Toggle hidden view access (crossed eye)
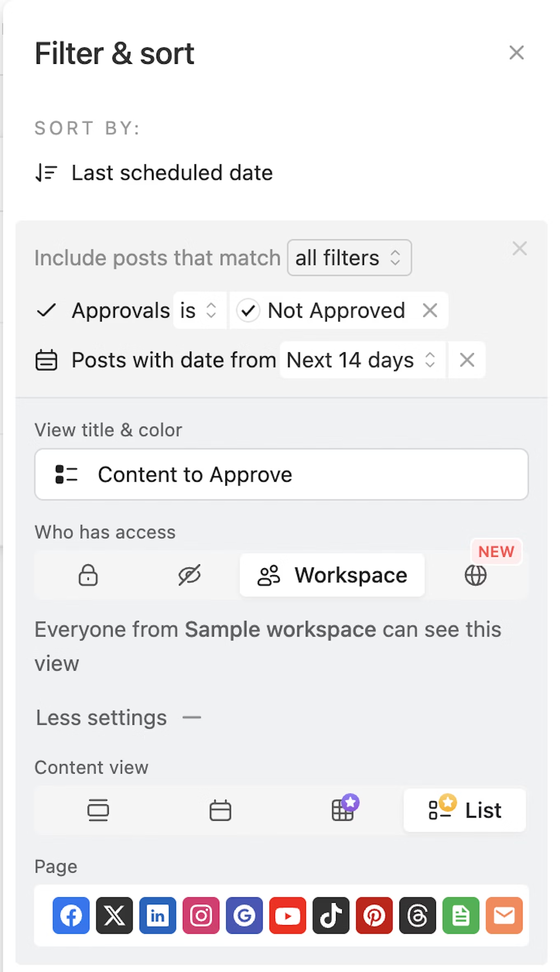The height and width of the screenshot is (972, 560). click(x=189, y=575)
